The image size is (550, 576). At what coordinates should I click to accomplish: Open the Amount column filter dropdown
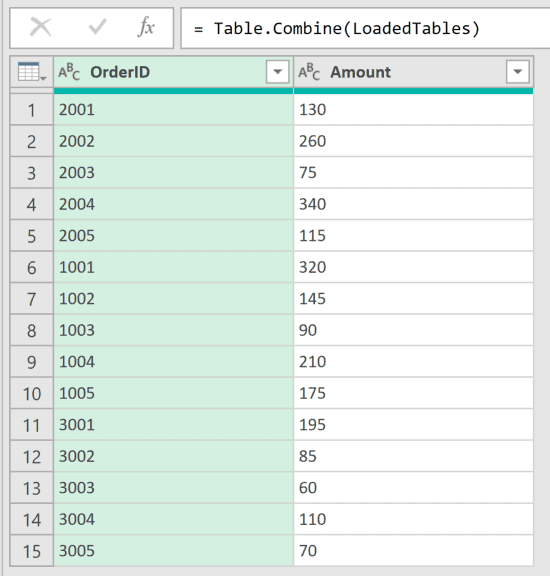click(x=517, y=72)
